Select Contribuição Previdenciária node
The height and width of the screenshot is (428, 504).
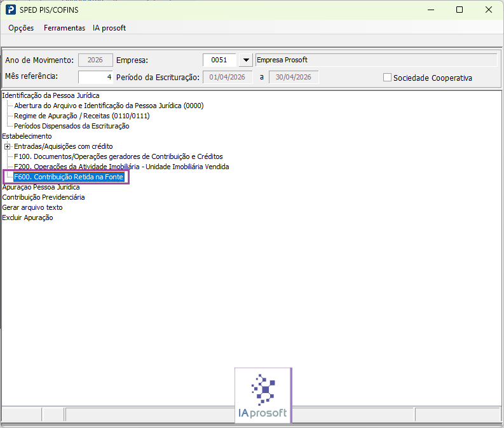click(43, 197)
